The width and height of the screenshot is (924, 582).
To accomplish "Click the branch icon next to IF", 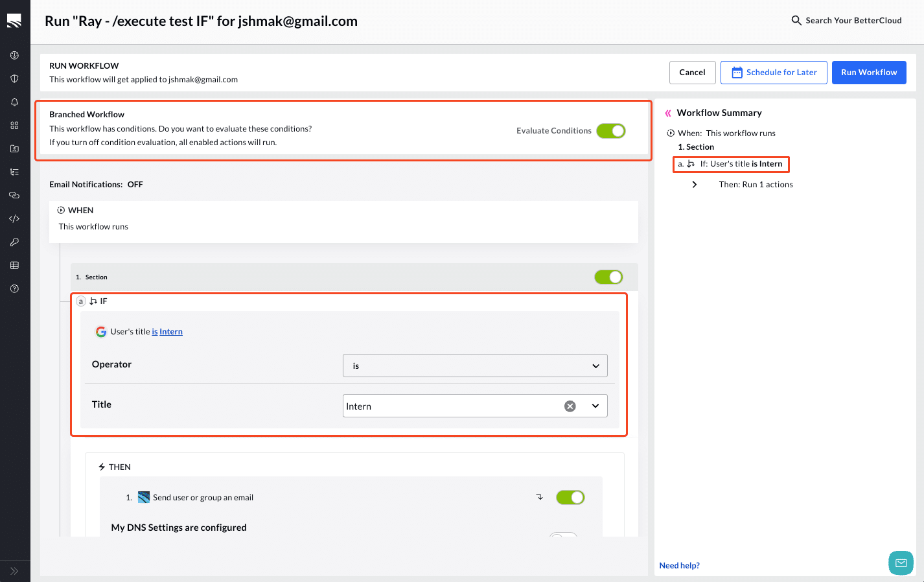I will (93, 301).
